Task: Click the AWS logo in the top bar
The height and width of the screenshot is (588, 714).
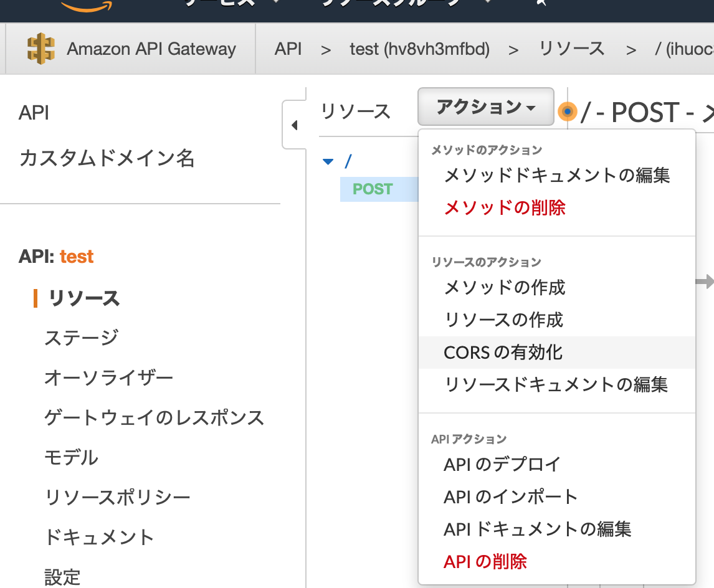Action: pos(87,6)
